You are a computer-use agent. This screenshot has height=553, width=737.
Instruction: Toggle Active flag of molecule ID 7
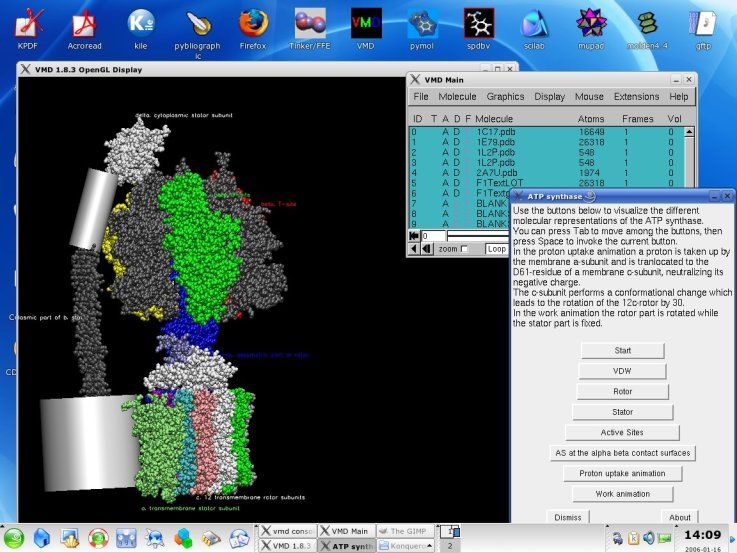click(x=445, y=203)
